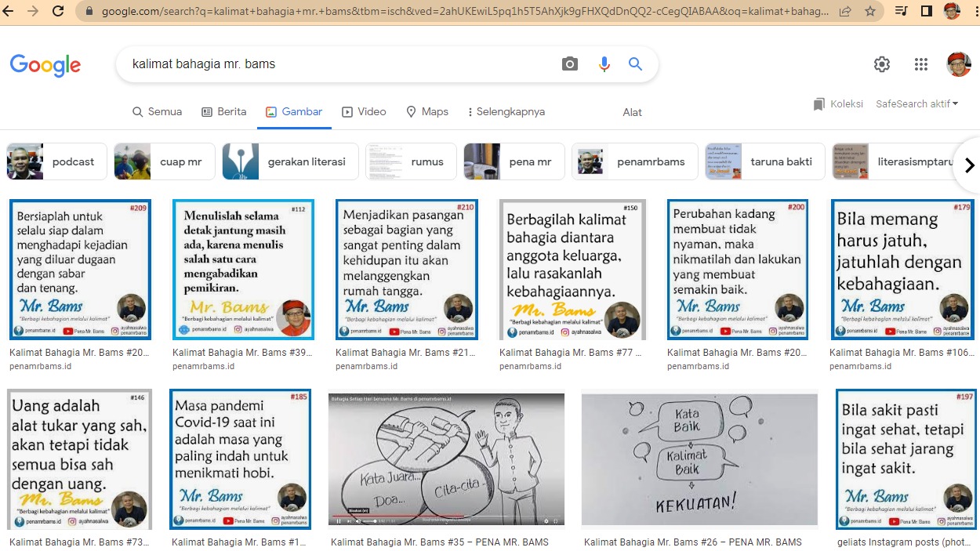Open image #112 Menulislah selama detak jantung

(x=243, y=270)
